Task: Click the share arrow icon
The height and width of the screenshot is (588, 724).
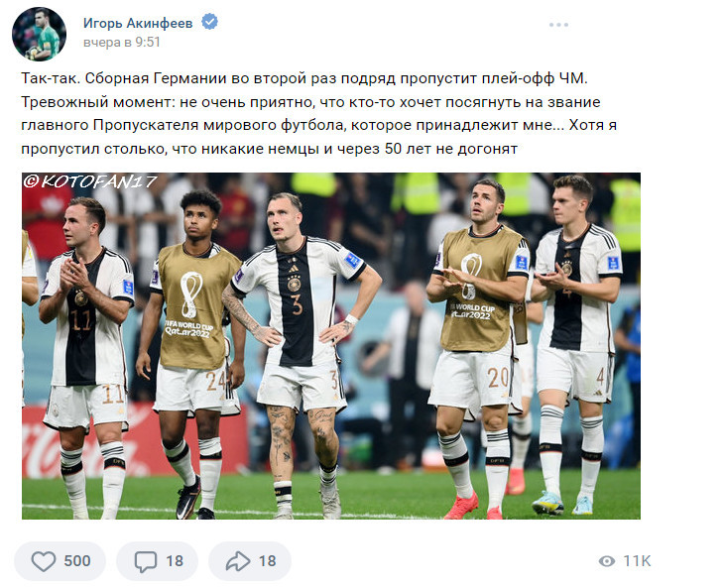Action: 238,561
